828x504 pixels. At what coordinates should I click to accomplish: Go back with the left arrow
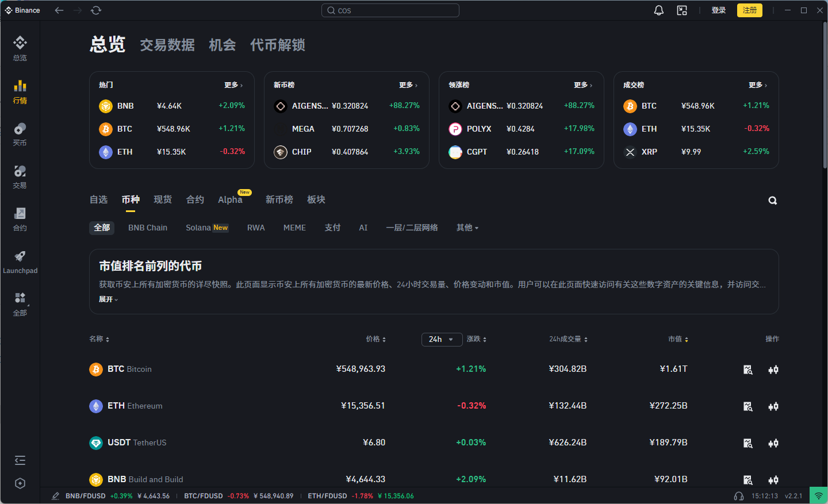(59, 10)
